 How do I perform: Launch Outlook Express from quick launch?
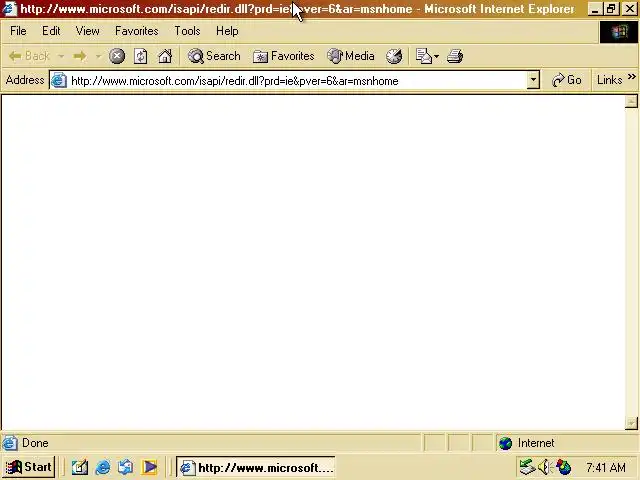[126, 467]
